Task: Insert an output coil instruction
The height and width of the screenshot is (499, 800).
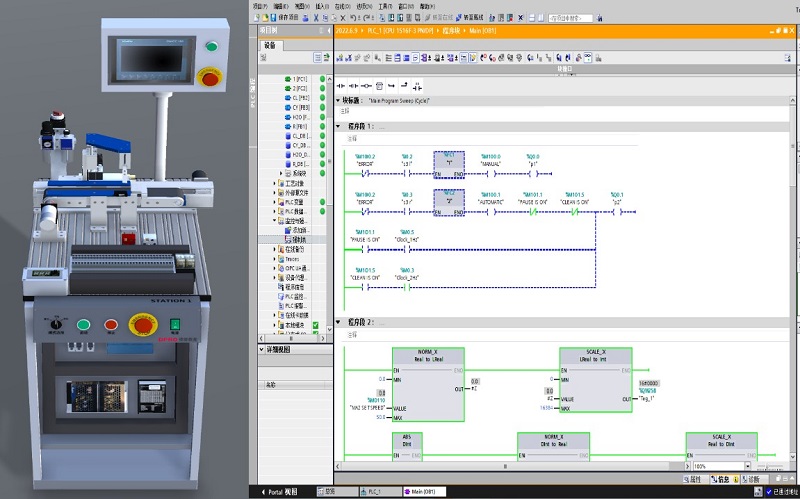Action: point(366,86)
